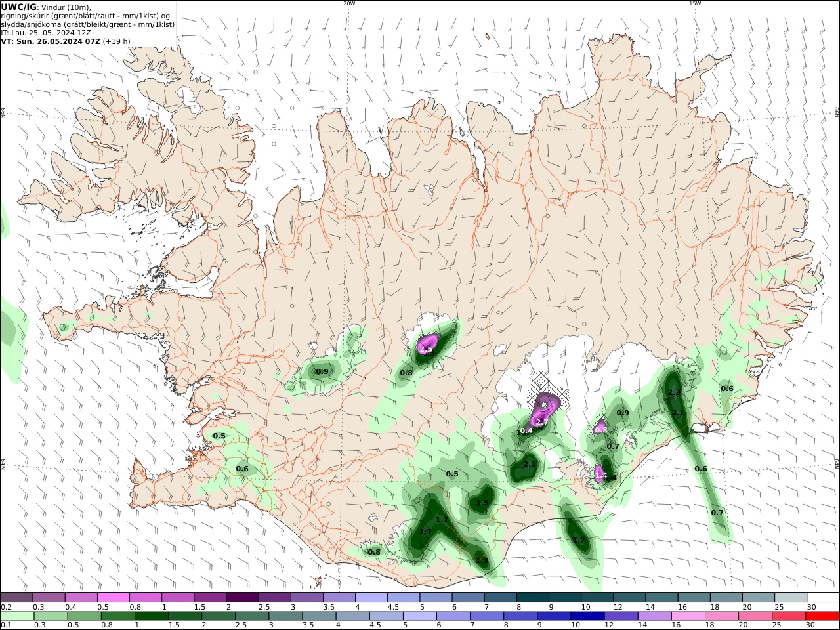Pick the grey-green 3 rain legend swatch
The image size is (840, 630).
[285, 616]
